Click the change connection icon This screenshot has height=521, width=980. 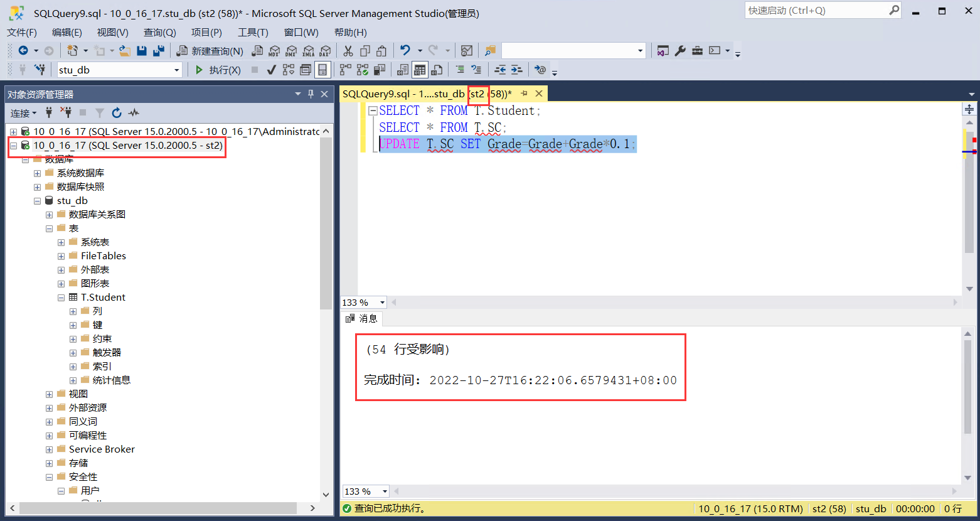[40, 70]
